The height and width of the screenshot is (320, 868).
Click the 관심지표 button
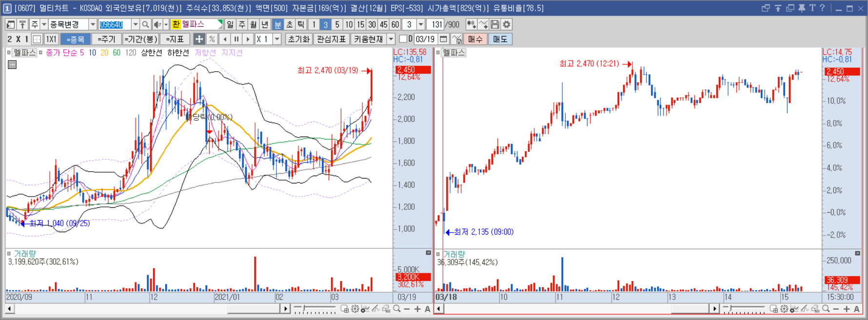(331, 39)
